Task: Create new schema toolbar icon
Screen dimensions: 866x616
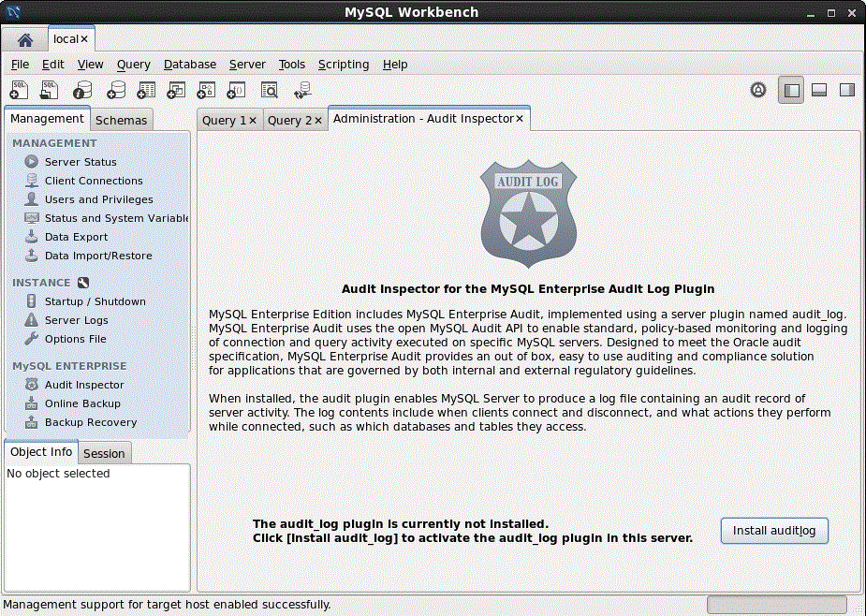Action: tap(115, 90)
